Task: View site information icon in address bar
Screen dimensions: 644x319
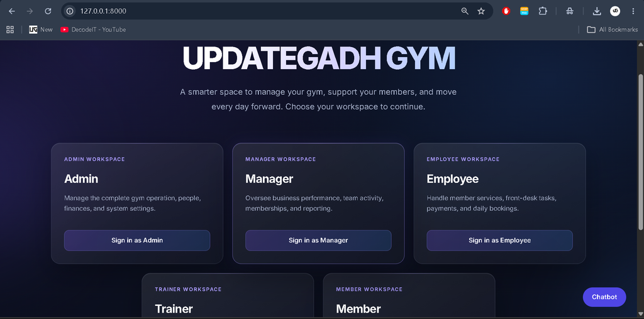Action: coord(70,11)
